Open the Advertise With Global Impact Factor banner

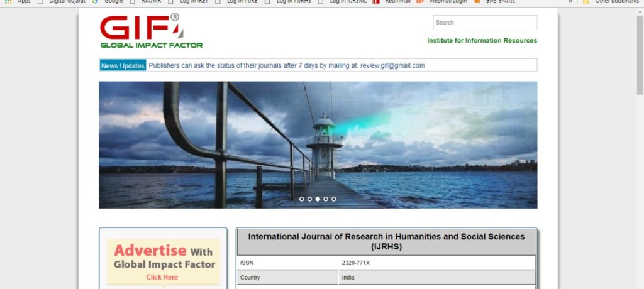164,262
